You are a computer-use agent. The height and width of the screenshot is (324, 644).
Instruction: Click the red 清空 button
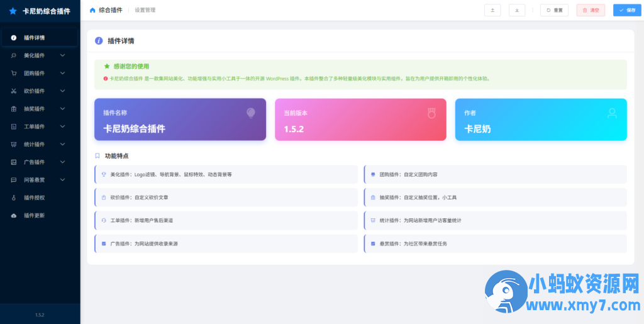pyautogui.click(x=591, y=10)
